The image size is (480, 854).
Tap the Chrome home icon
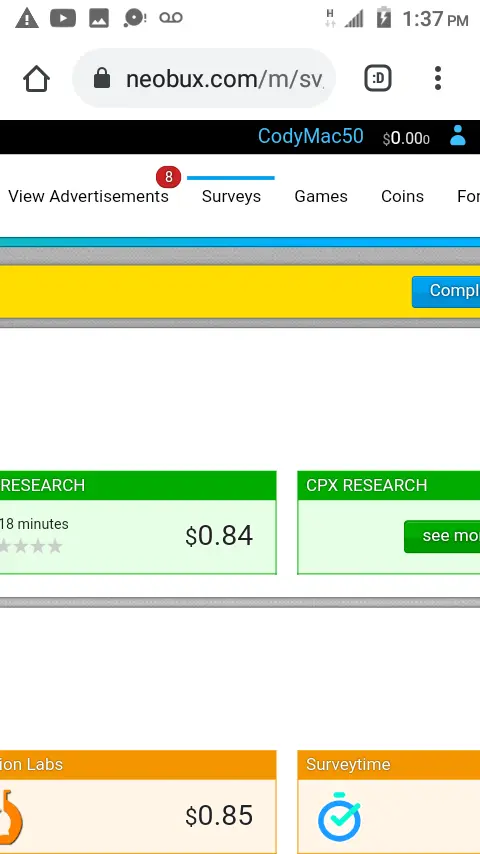click(x=37, y=79)
